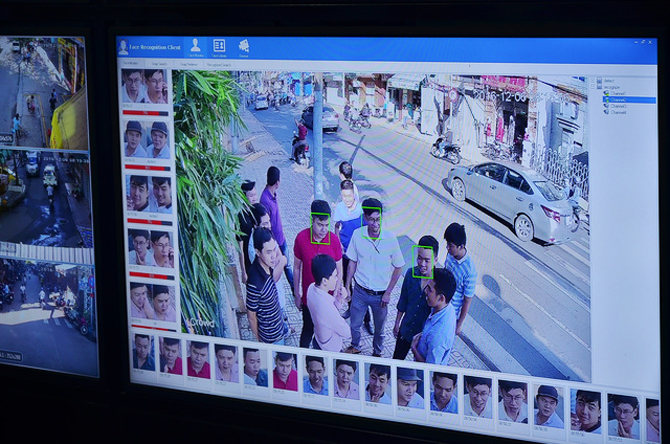Open the Device camera icon
Viewport: 670px width, 444px height.
tap(244, 46)
